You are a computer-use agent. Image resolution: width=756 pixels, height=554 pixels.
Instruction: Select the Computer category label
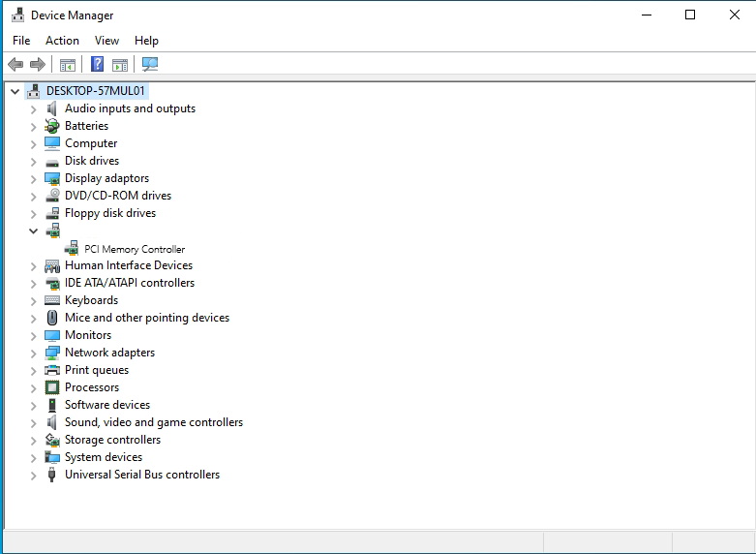(x=91, y=143)
